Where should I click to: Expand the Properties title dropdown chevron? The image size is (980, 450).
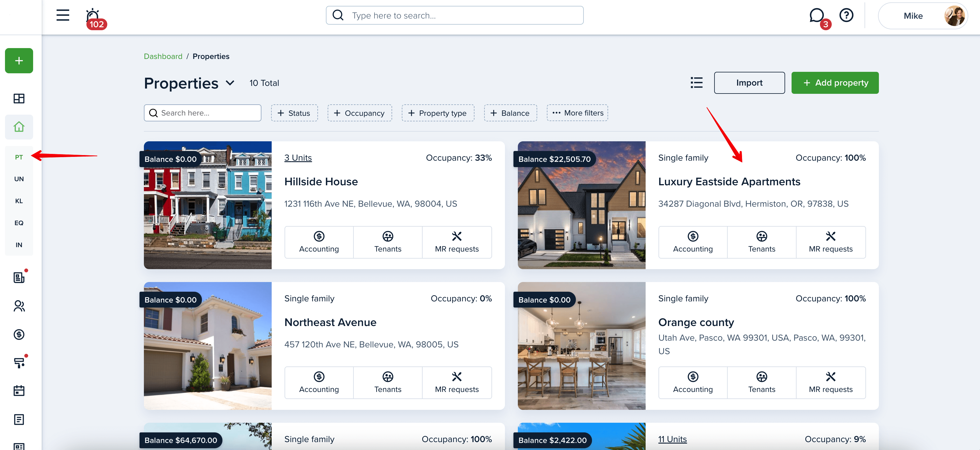[x=230, y=83]
